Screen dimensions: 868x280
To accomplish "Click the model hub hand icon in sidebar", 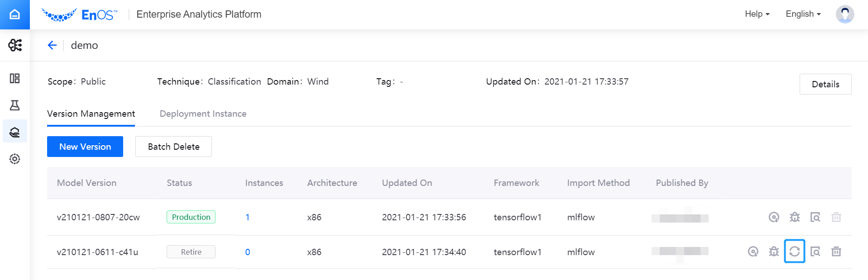I will coord(14,132).
